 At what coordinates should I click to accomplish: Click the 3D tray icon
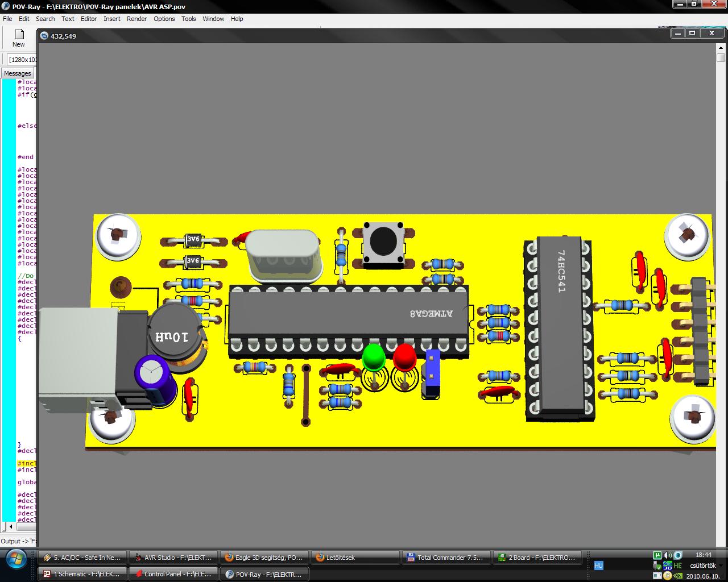tap(668, 566)
